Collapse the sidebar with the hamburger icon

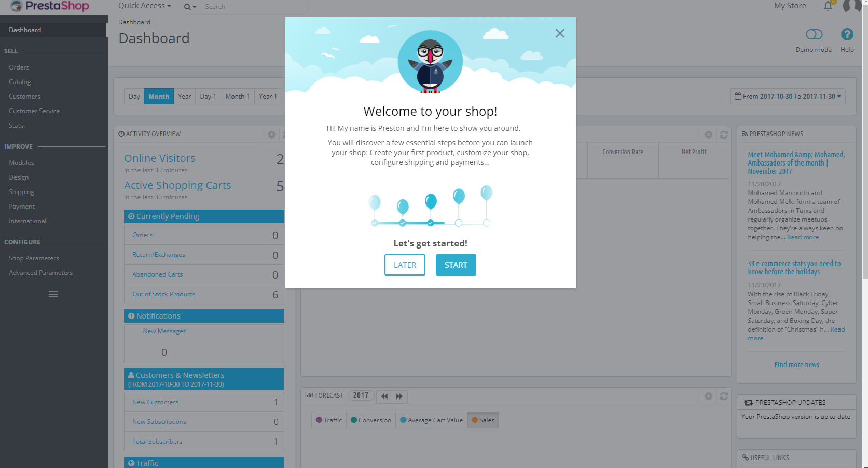pyautogui.click(x=53, y=294)
